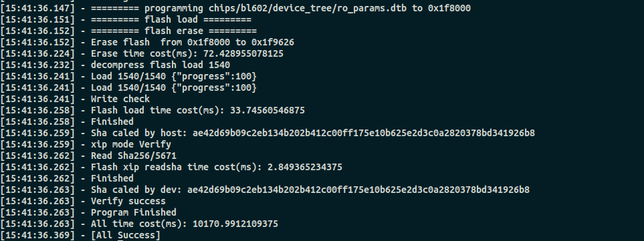Click the 0x1f8000 programming address
Image resolution: width=644 pixels, height=241 pixels.
coord(449,8)
